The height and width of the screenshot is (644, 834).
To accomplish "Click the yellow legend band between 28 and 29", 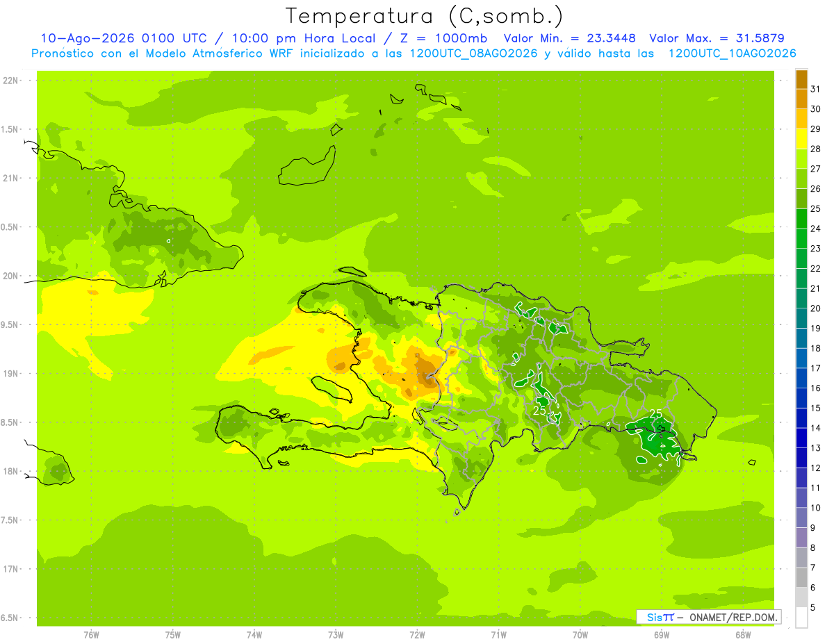I will point(801,139).
